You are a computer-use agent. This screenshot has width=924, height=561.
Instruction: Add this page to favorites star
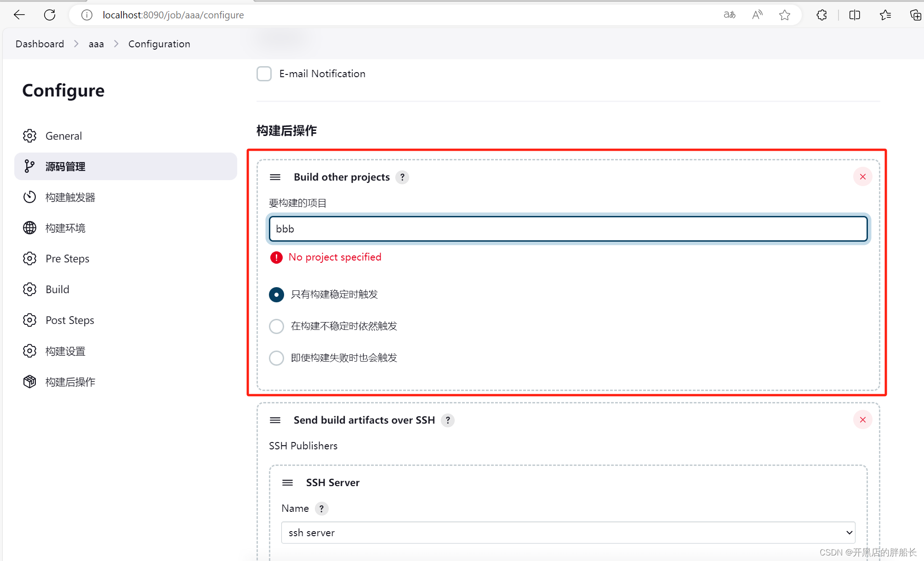785,15
